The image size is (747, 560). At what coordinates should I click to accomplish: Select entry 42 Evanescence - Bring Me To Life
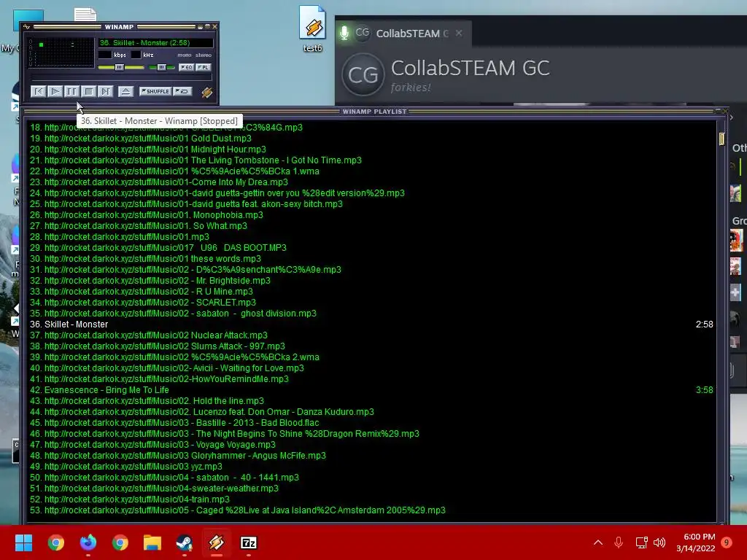(x=371, y=390)
